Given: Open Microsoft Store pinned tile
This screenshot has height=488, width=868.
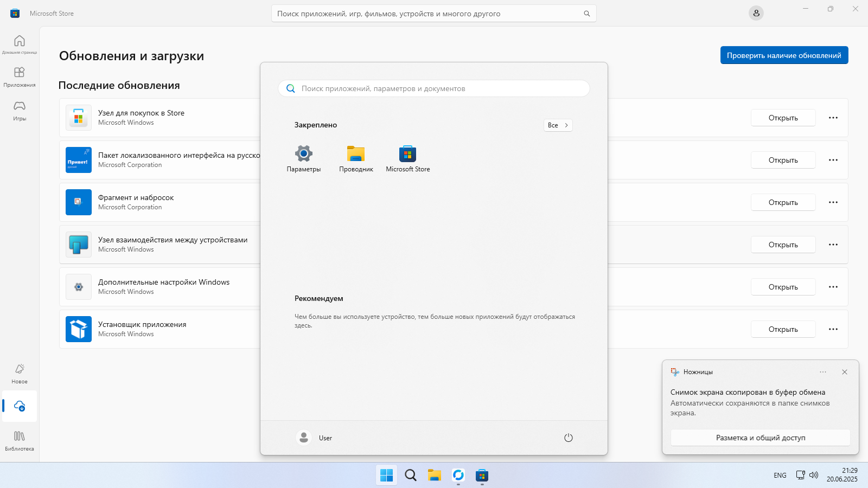Looking at the screenshot, I should pos(408,158).
